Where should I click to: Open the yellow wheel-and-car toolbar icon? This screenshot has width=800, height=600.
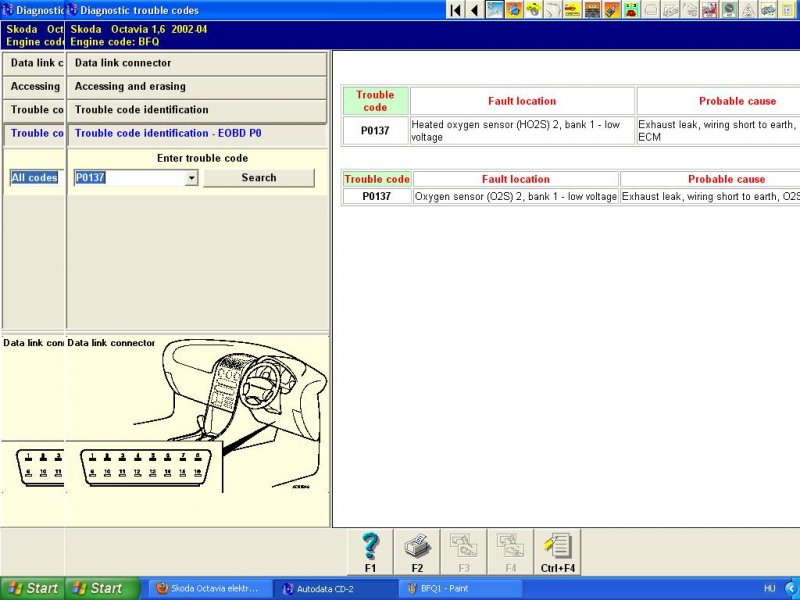click(534, 10)
